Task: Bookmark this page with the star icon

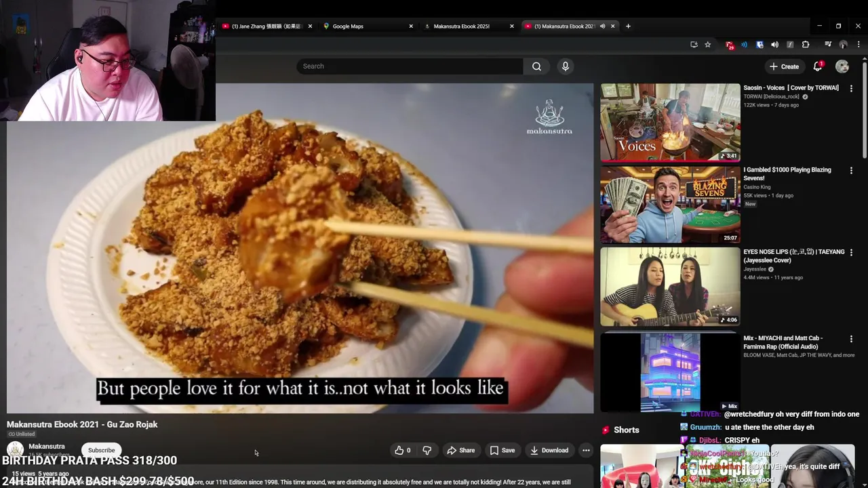Action: 708,45
